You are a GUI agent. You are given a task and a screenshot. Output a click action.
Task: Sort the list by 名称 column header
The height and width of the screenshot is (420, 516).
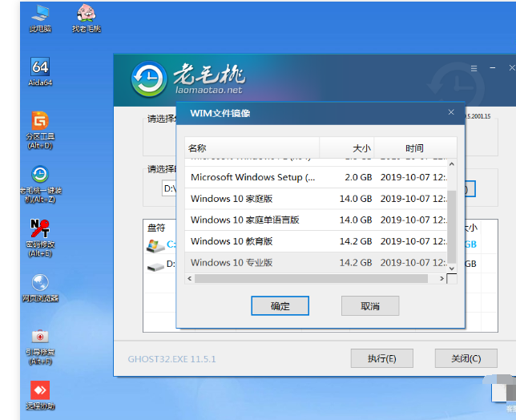click(252, 147)
